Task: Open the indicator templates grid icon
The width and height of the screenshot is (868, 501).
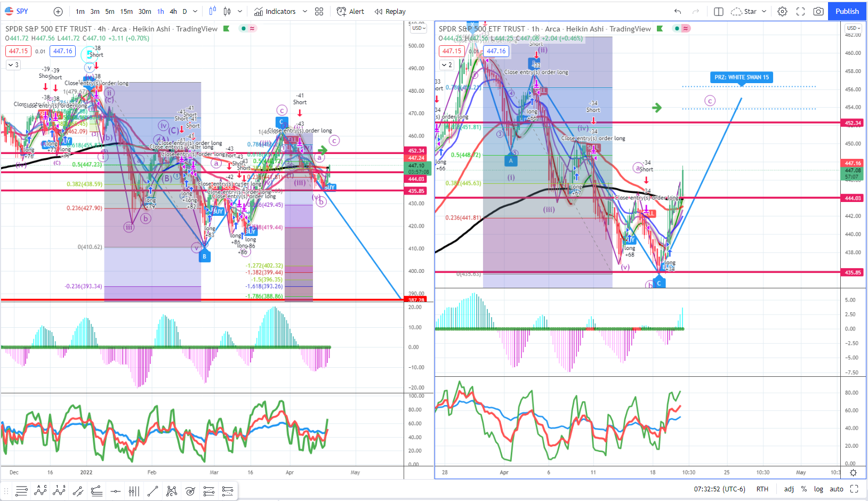Action: tap(319, 12)
